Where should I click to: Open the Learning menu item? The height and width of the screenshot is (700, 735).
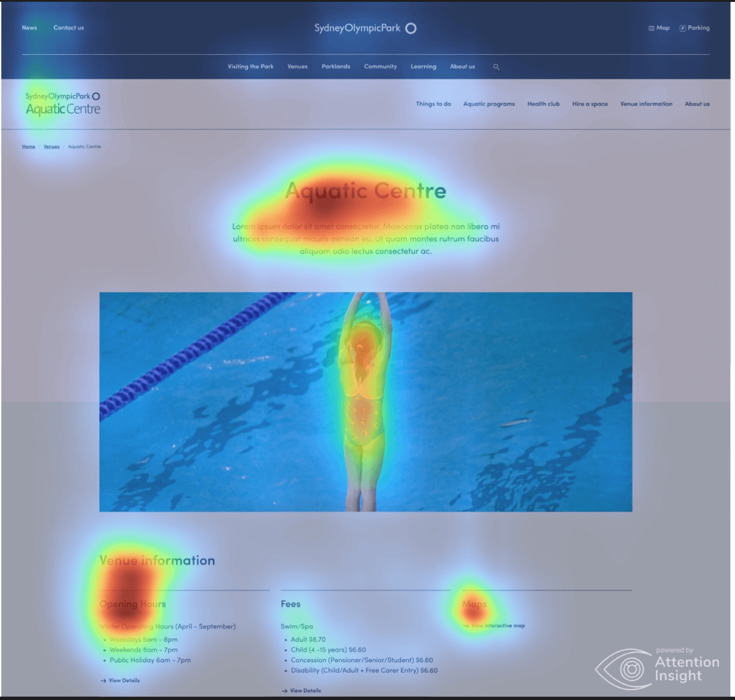tap(424, 66)
